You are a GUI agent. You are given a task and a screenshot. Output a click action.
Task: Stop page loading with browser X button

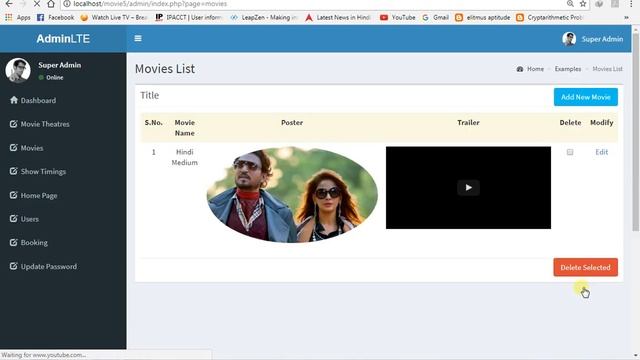(x=36, y=4)
